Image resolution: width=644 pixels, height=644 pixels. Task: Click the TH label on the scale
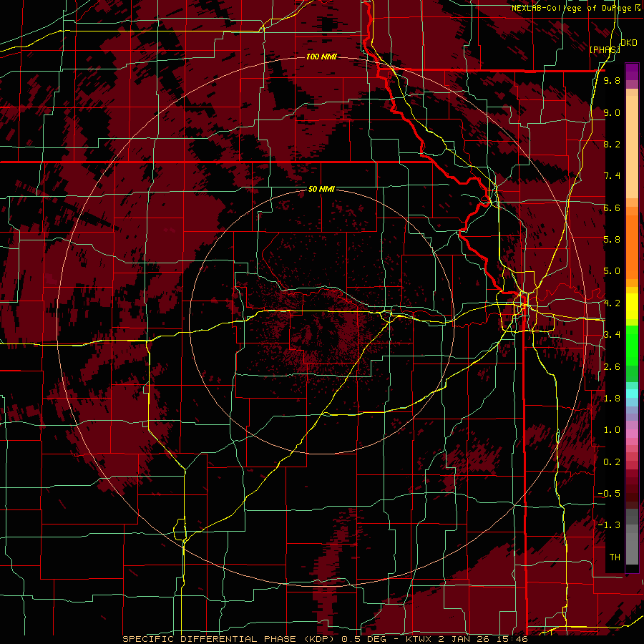coord(615,557)
